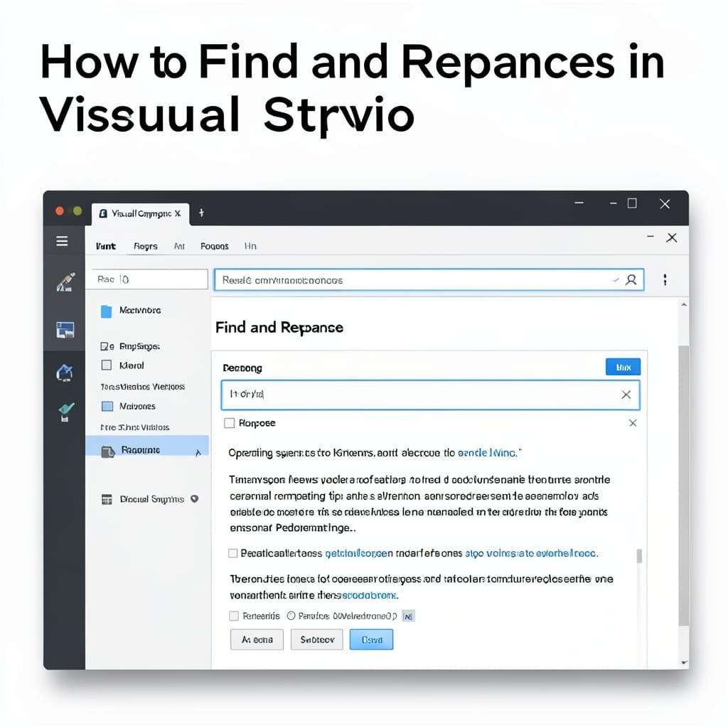Click the blue Blux button

[623, 368]
